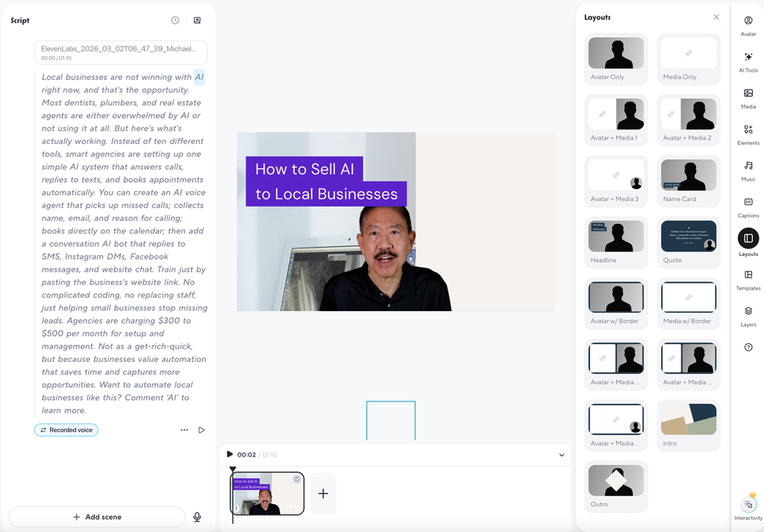
Task: Add a new scene with the plus button
Action: click(323, 493)
